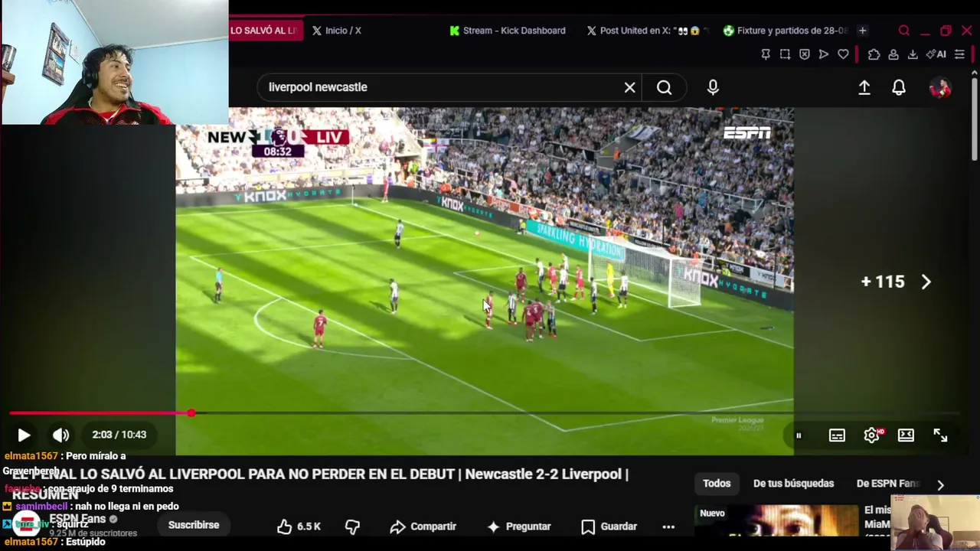This screenshot has width=980, height=551.
Task: Click the video title text
Action: (320, 484)
